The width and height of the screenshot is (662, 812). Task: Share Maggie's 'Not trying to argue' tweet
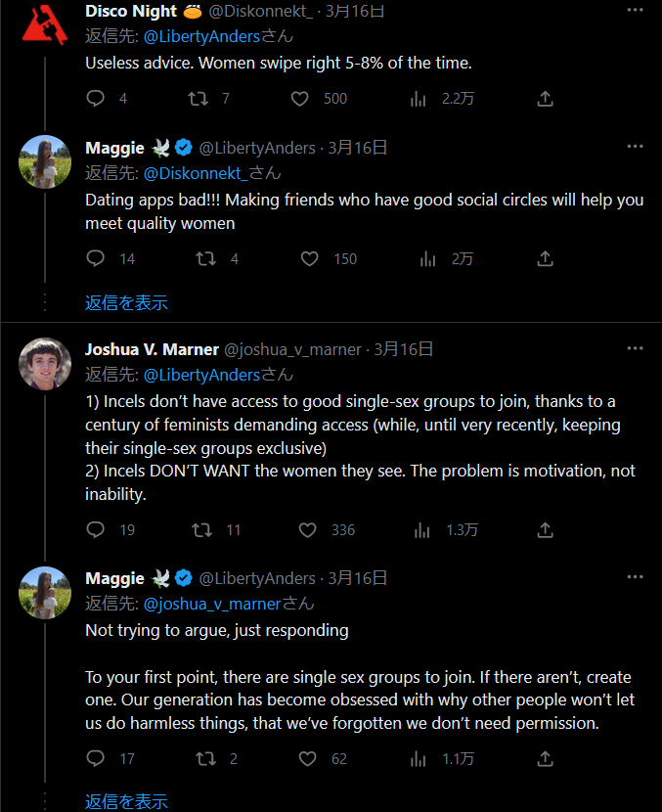[x=545, y=758]
